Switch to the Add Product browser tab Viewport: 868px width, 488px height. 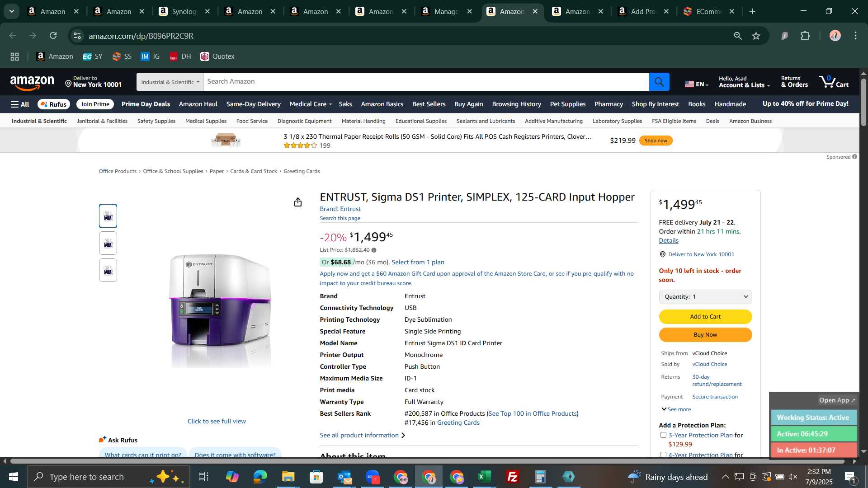pyautogui.click(x=643, y=11)
